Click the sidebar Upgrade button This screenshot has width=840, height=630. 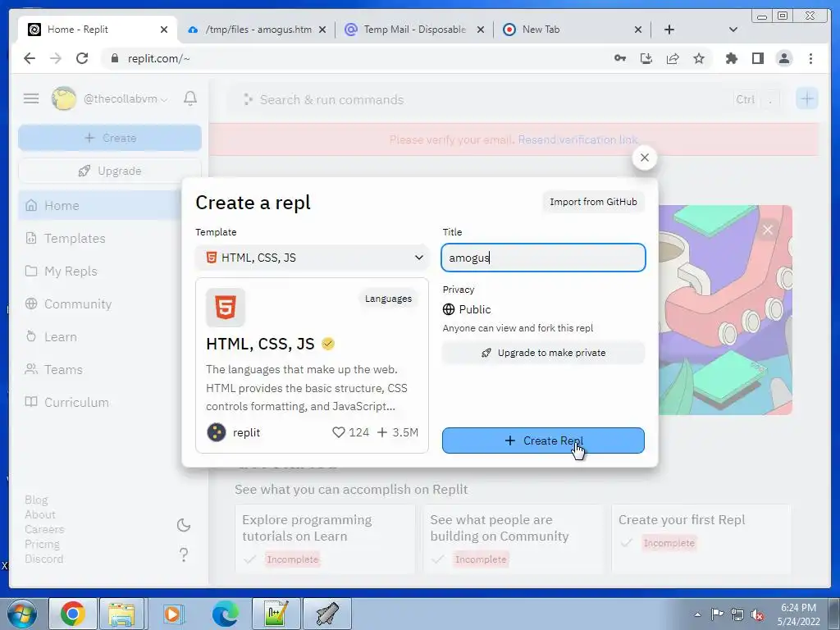click(x=110, y=171)
